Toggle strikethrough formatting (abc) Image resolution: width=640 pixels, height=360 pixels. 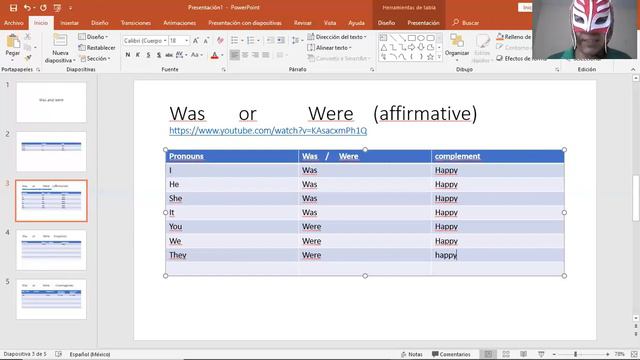pyautogui.click(x=169, y=55)
